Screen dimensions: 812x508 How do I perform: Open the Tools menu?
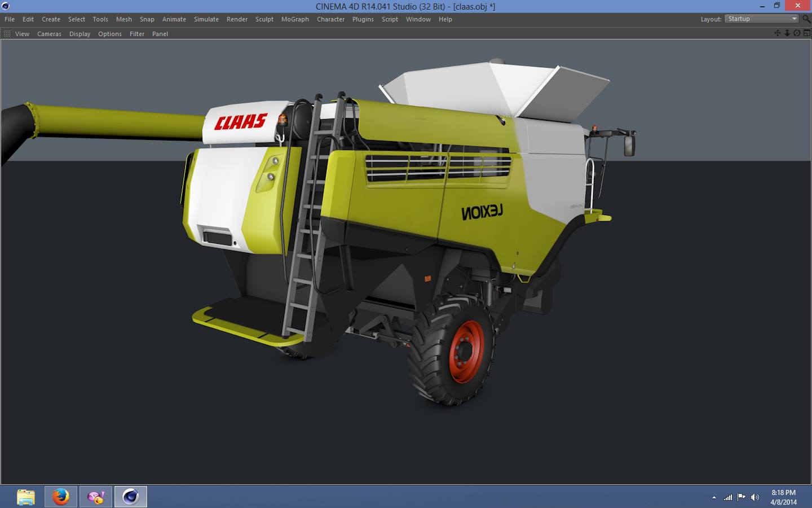(100, 19)
